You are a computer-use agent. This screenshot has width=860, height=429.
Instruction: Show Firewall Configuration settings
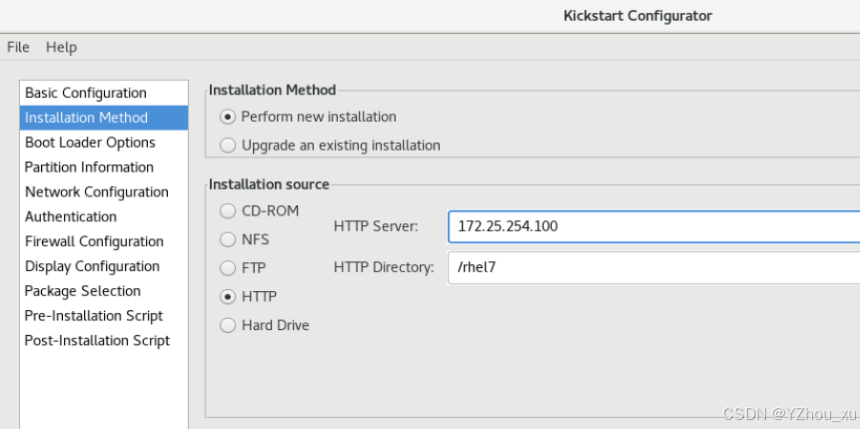coord(94,242)
